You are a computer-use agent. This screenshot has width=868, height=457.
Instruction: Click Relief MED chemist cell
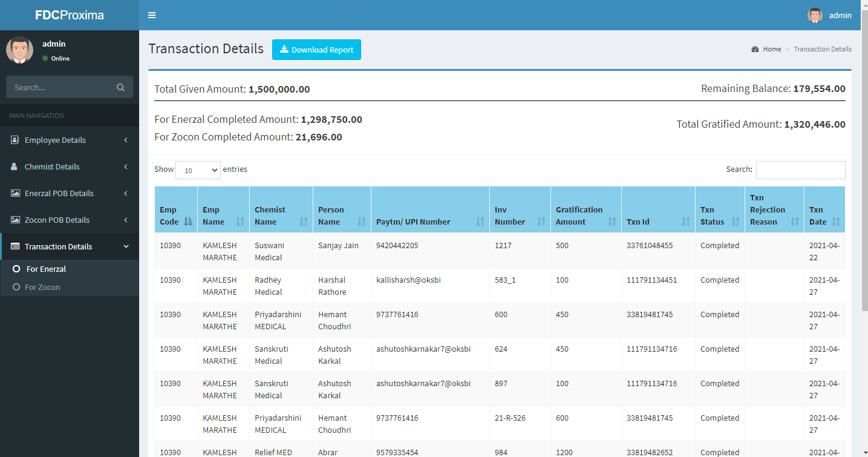pyautogui.click(x=281, y=449)
